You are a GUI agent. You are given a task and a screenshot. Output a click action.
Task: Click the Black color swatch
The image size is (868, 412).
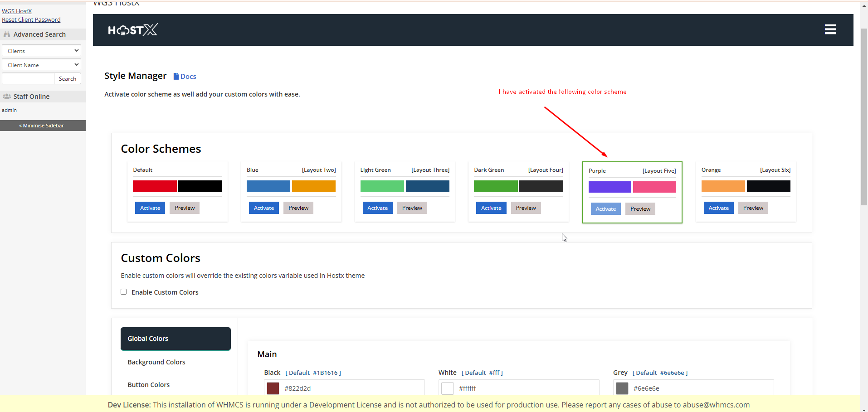273,388
